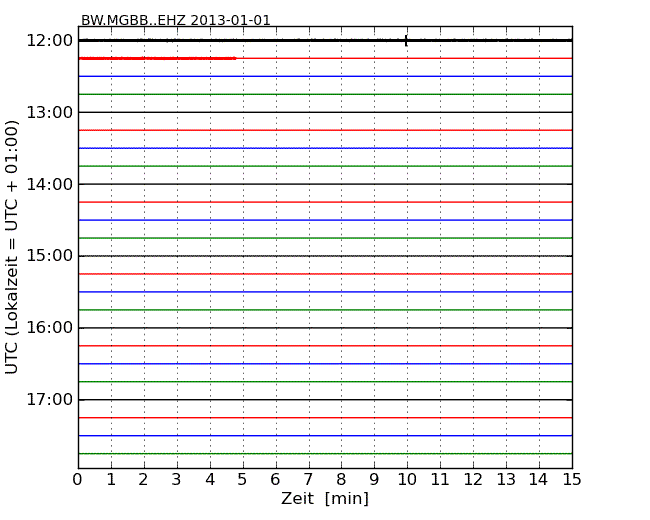The image size is (650, 520).
Task: Click x-axis tick label 8
Action: [341, 480]
